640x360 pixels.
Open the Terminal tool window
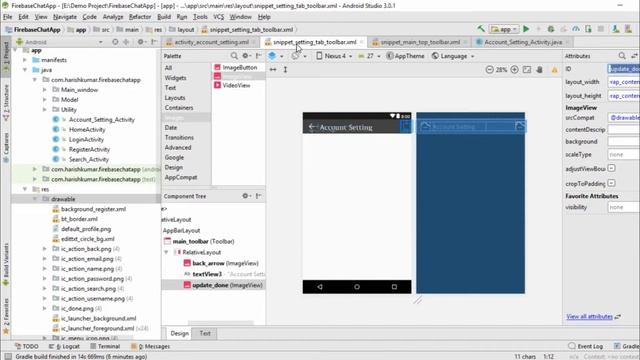[x=105, y=346]
